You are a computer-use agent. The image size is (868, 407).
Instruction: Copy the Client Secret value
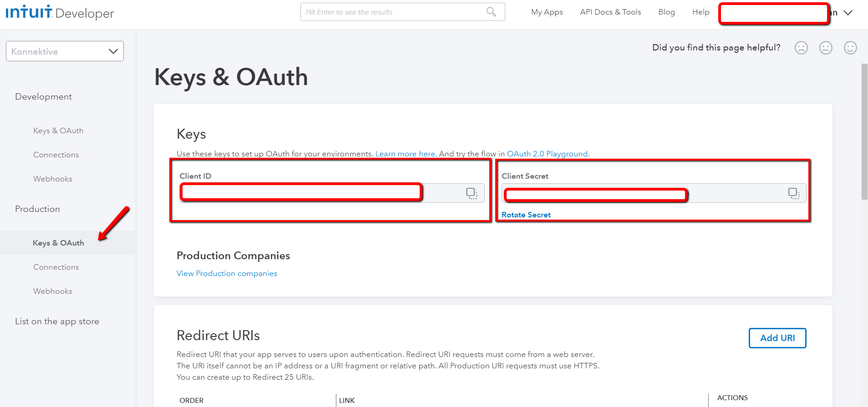point(793,193)
